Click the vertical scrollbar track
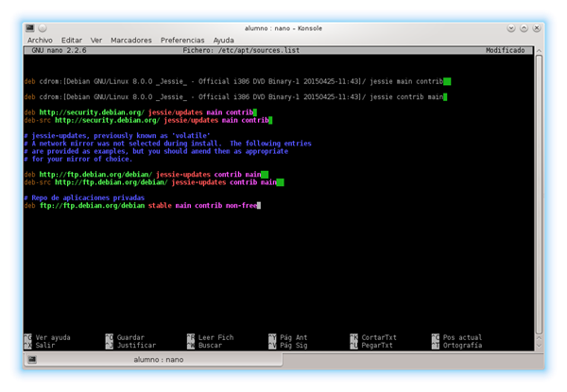567x392 pixels. pos(539,196)
